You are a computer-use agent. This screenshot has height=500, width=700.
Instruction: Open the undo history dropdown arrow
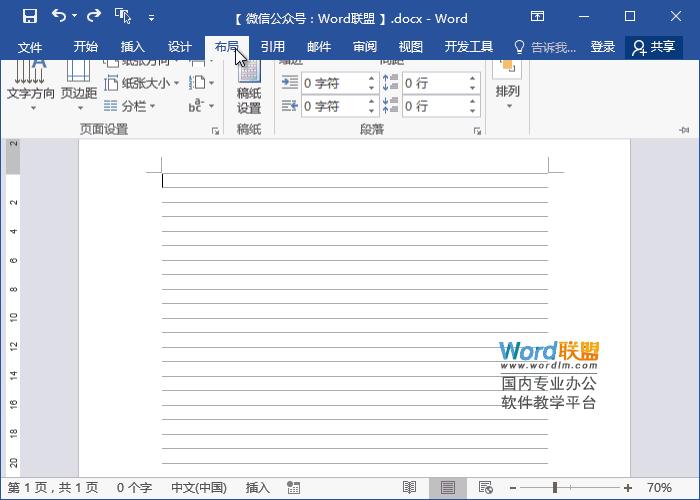pyautogui.click(x=75, y=16)
